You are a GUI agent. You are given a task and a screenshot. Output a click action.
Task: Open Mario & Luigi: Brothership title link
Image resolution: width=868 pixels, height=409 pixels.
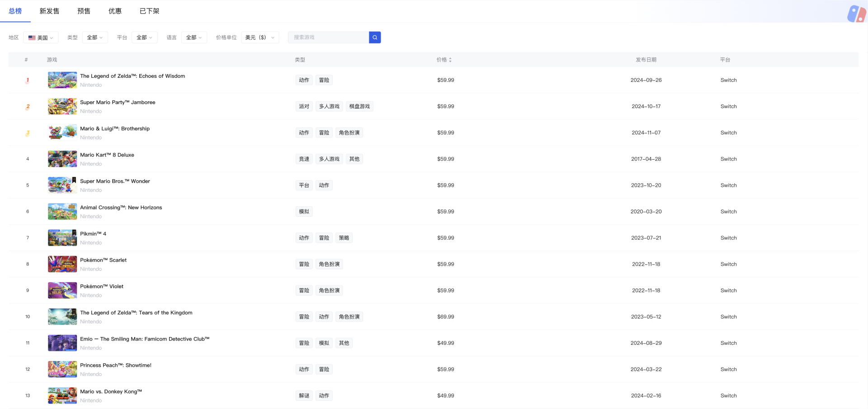115,128
